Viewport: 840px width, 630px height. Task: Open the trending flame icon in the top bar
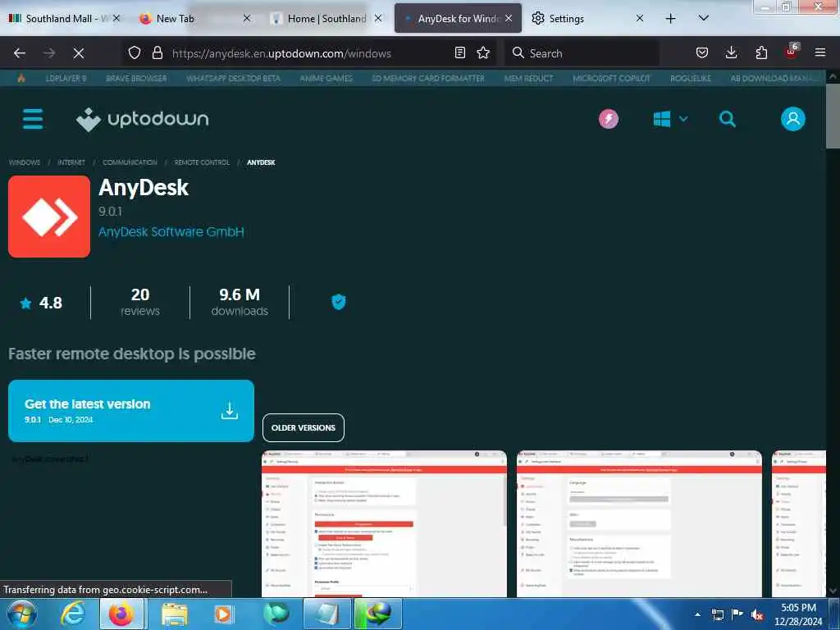tap(21, 78)
